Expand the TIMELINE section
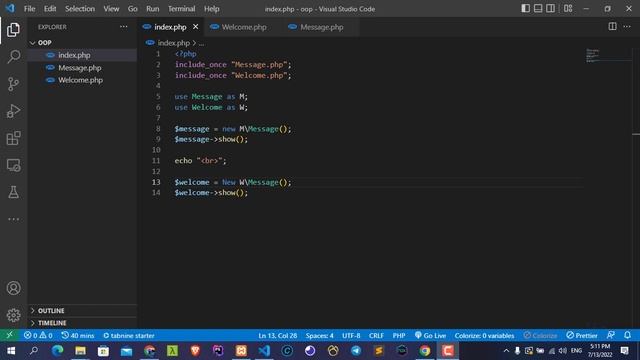 (x=82, y=323)
